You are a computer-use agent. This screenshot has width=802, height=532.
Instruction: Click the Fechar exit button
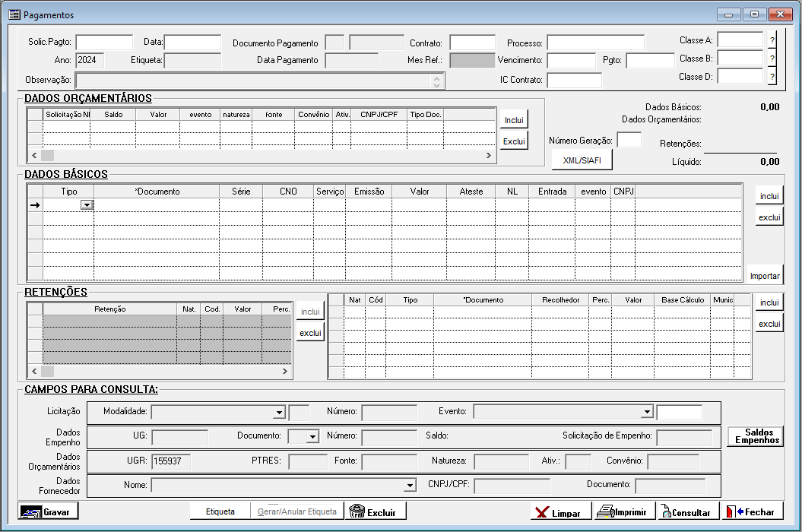click(751, 511)
